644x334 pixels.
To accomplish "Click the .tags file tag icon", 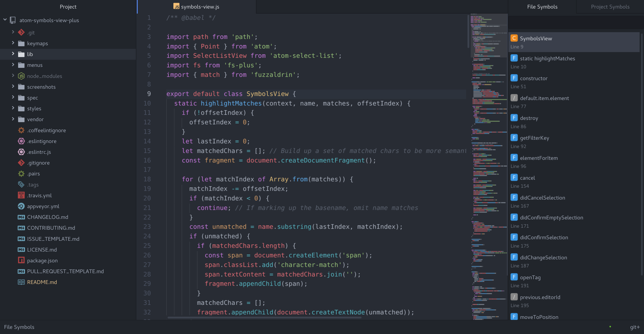I will point(21,184).
